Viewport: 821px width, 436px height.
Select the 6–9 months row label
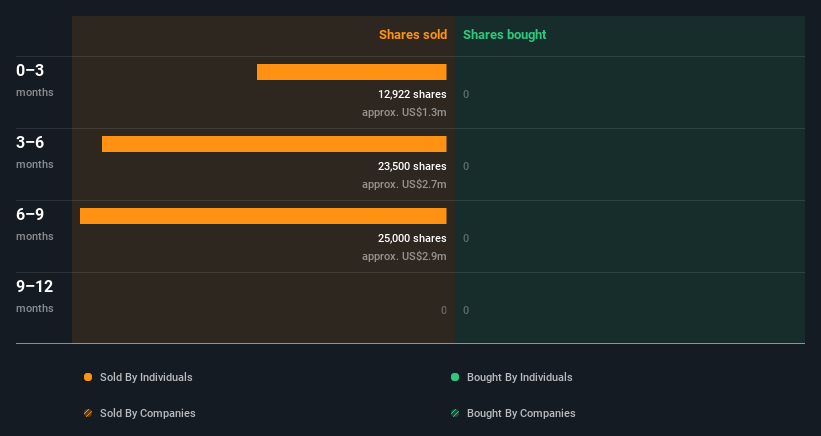click(x=35, y=224)
